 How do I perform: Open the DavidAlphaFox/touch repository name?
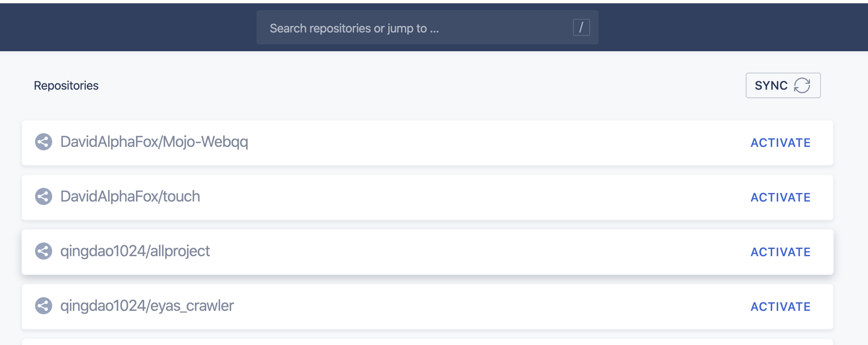[130, 196]
